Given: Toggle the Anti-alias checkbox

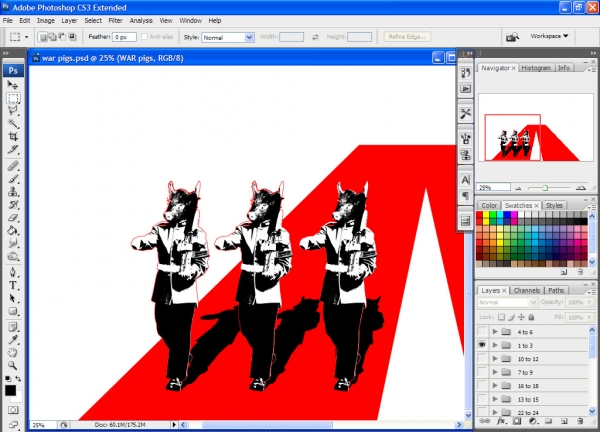Looking at the screenshot, I should pyautogui.click(x=144, y=37).
